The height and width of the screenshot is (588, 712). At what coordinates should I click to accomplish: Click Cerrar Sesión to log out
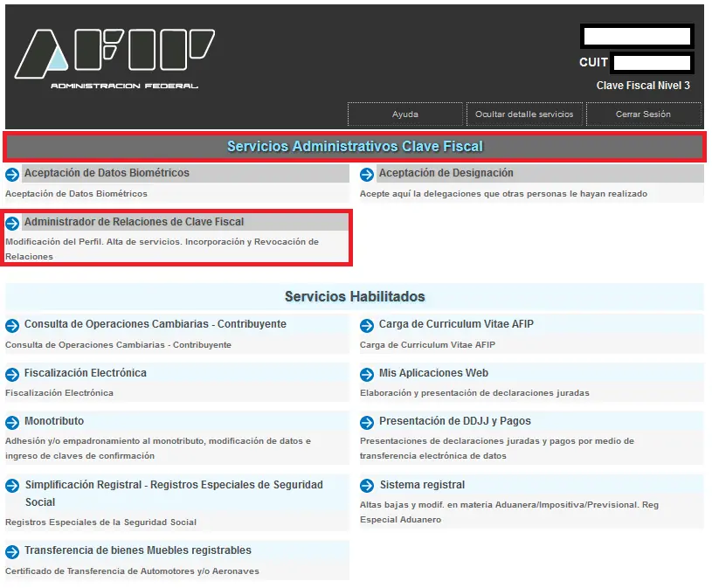coord(644,114)
